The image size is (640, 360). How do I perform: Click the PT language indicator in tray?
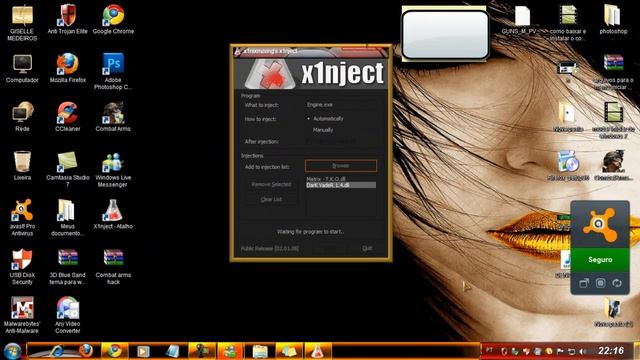489,351
